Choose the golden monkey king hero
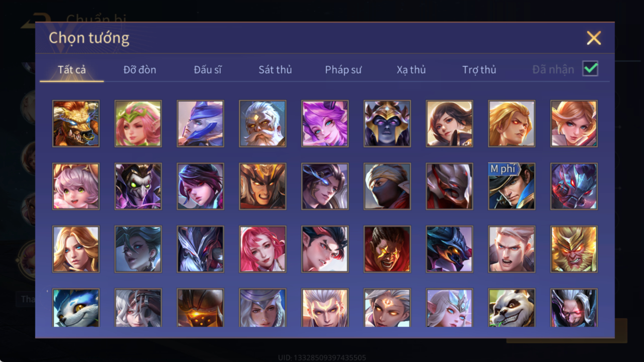This screenshot has height=362, width=644. pyautogui.click(x=574, y=249)
